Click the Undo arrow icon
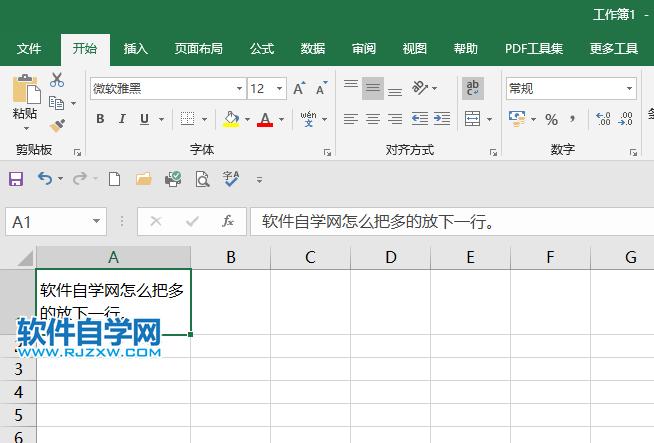The width and height of the screenshot is (654, 443). click(x=45, y=179)
